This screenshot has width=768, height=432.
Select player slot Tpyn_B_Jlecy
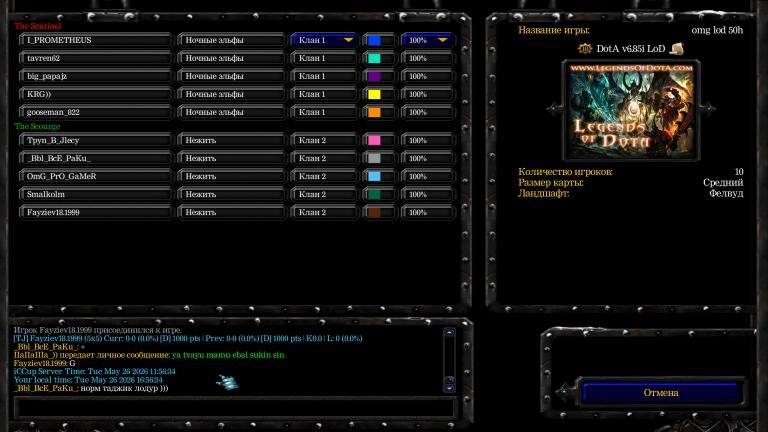tap(96, 141)
